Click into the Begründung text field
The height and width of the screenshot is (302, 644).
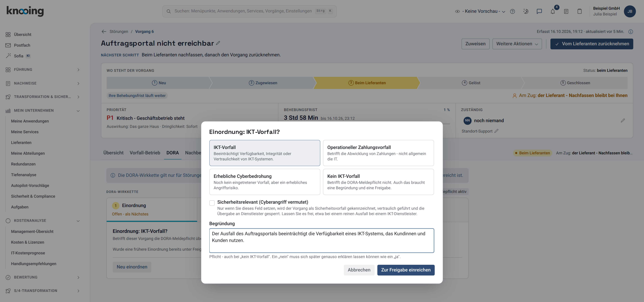(321, 240)
